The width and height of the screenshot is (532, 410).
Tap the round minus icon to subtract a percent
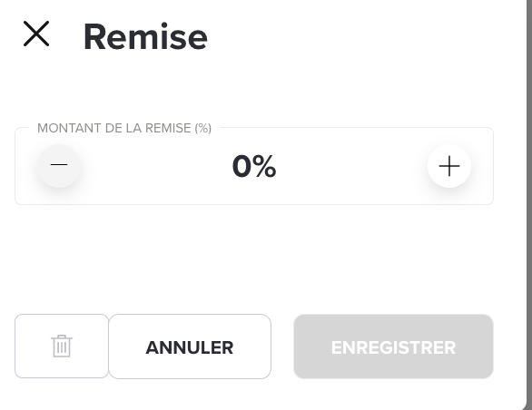tap(59, 165)
